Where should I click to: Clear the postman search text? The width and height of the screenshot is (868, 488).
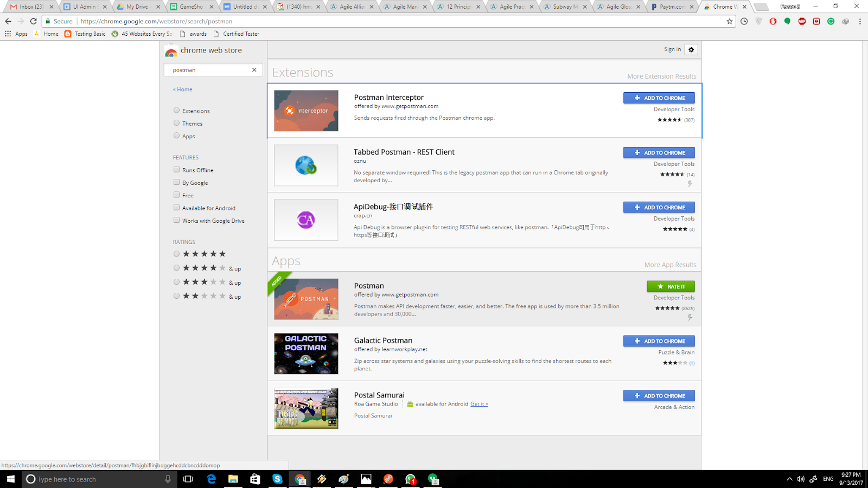pos(254,70)
